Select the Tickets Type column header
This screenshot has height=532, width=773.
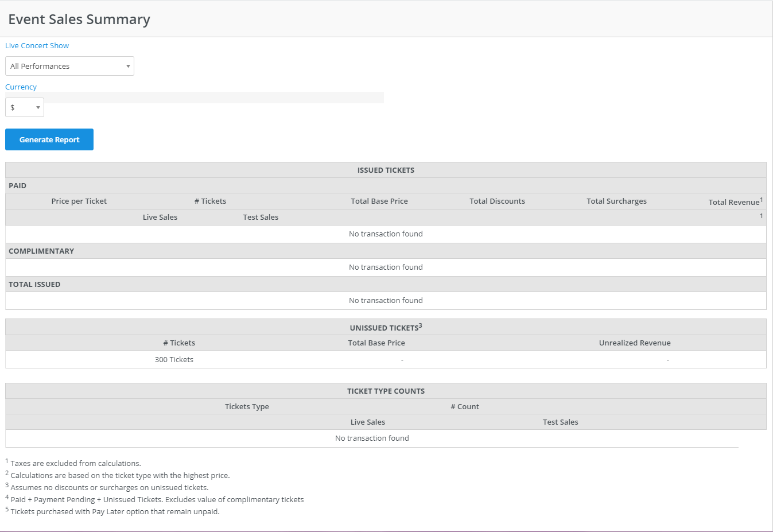coord(247,407)
